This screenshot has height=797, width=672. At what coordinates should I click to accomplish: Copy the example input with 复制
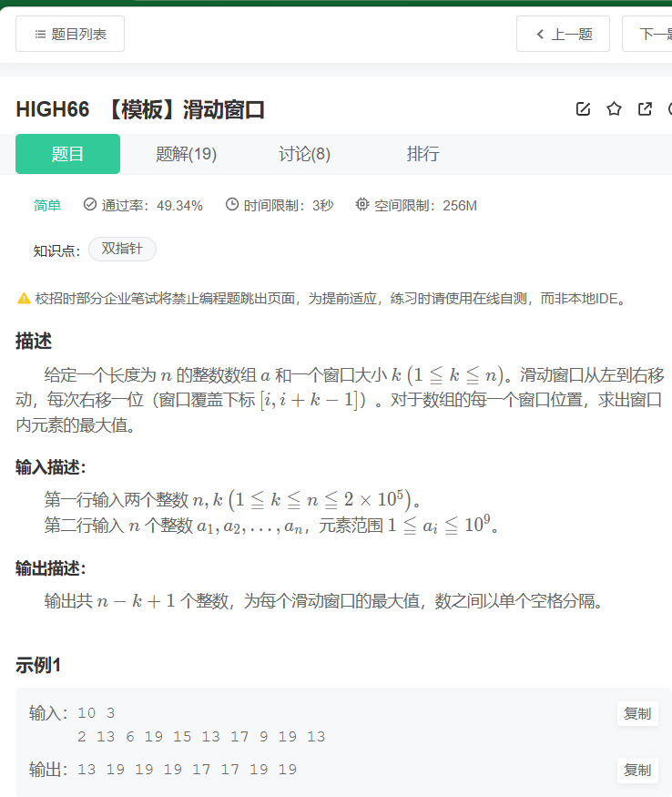(x=637, y=713)
